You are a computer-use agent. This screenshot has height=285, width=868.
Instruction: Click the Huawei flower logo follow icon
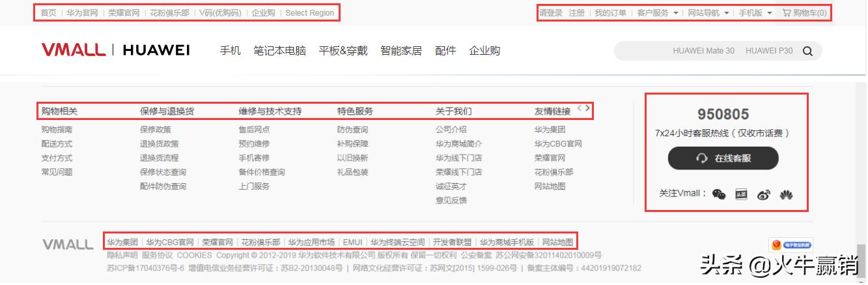[x=787, y=194]
